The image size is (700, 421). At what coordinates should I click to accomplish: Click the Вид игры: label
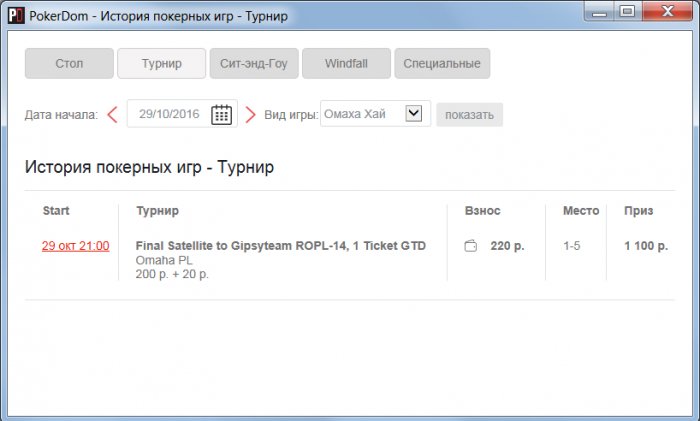291,115
